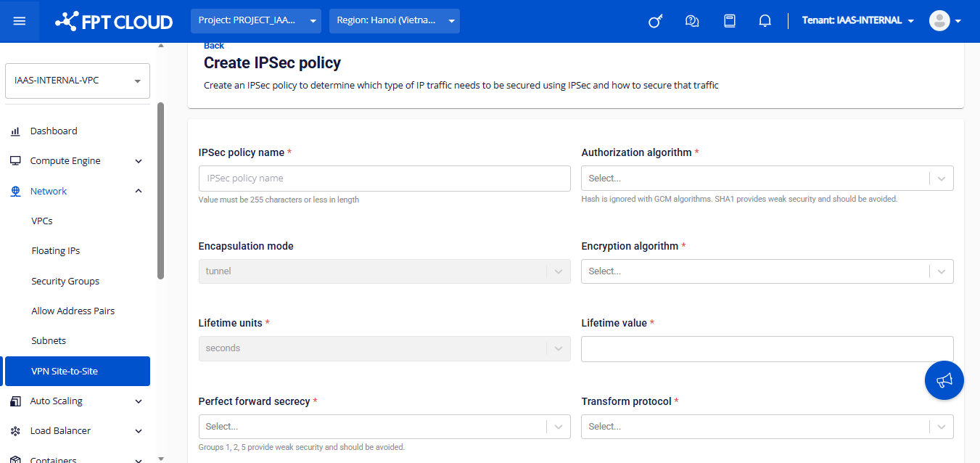The width and height of the screenshot is (980, 463).
Task: Expand the Containers section chevron
Action: point(139,459)
